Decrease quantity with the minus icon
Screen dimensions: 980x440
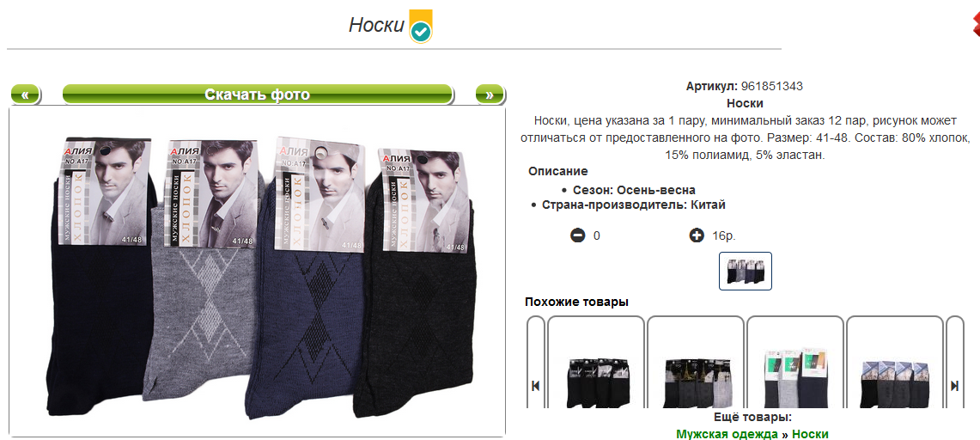pos(577,235)
